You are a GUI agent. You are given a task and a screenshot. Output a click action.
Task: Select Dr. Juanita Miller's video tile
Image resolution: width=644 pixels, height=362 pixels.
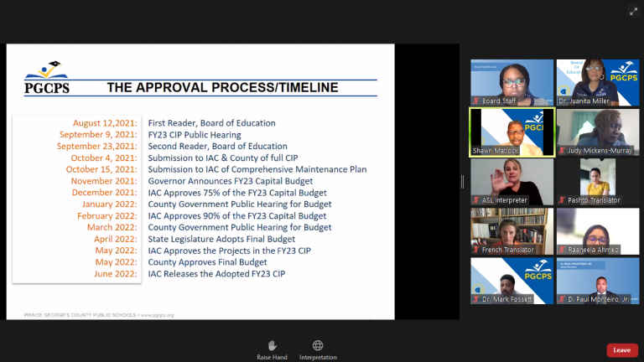tap(598, 80)
